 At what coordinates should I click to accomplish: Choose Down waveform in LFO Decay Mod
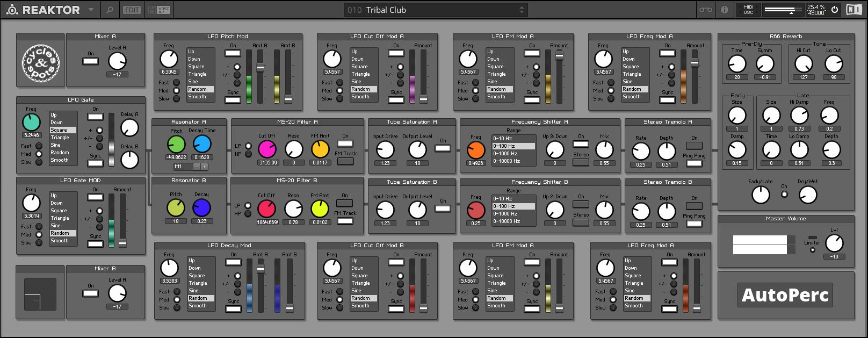point(201,268)
